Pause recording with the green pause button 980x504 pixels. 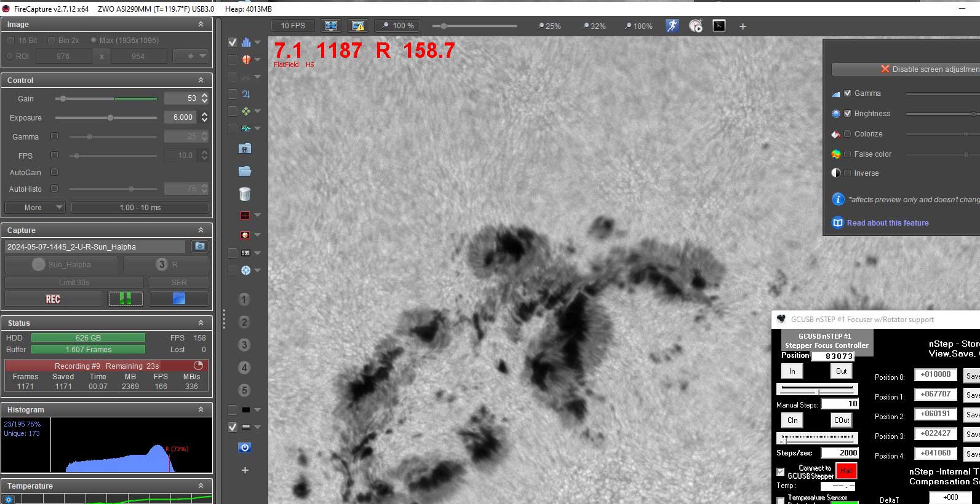pyautogui.click(x=125, y=299)
